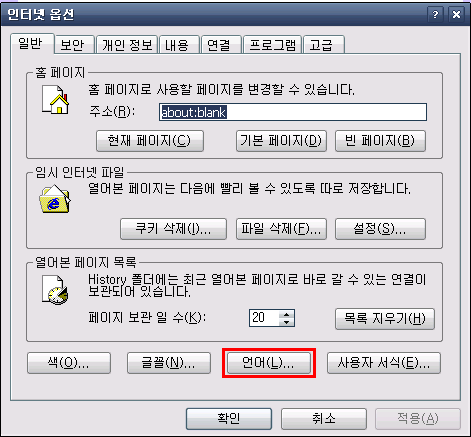
Task: Switch to the 고급 tab
Action: click(x=324, y=45)
